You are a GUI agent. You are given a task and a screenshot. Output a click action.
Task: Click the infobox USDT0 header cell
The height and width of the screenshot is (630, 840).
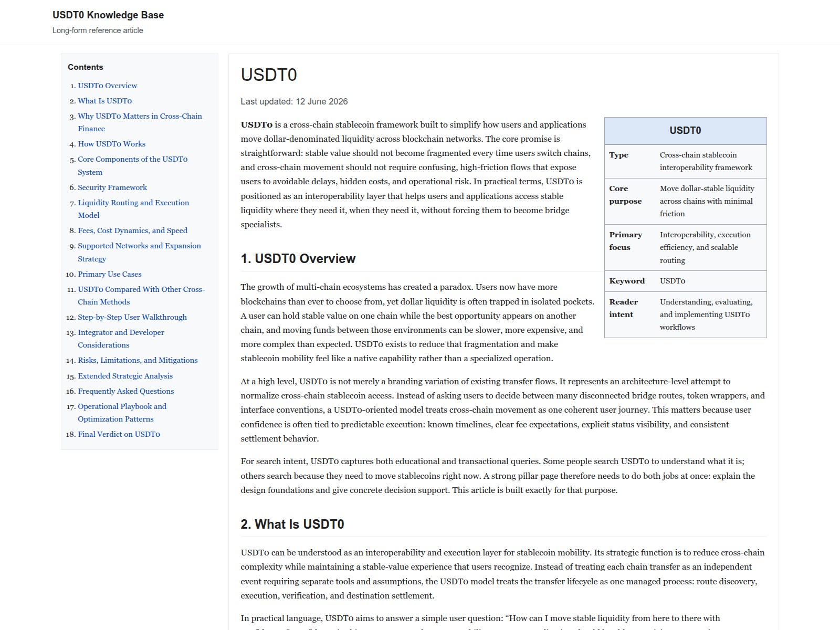tap(685, 131)
